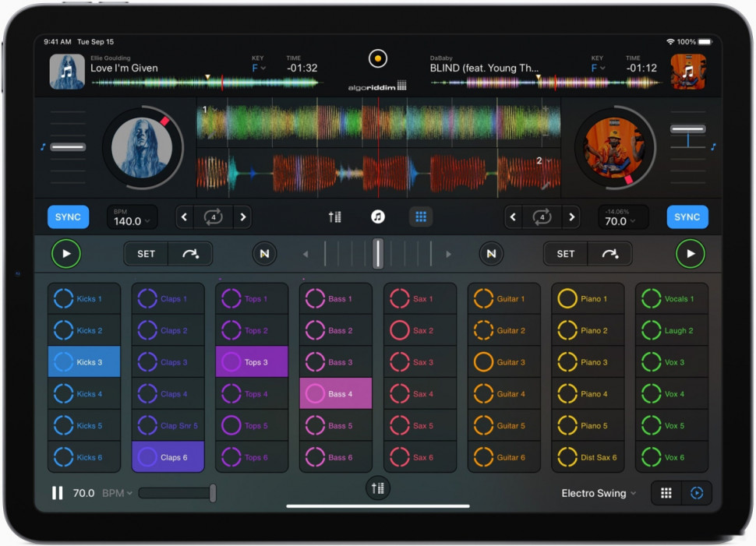The width and height of the screenshot is (756, 546).
Task: Play the right deck
Action: 691,253
